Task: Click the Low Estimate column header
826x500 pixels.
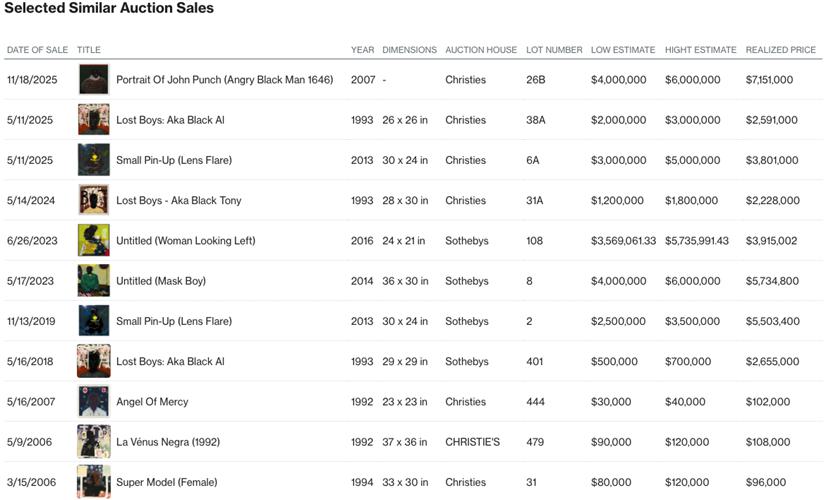Action: click(x=622, y=50)
